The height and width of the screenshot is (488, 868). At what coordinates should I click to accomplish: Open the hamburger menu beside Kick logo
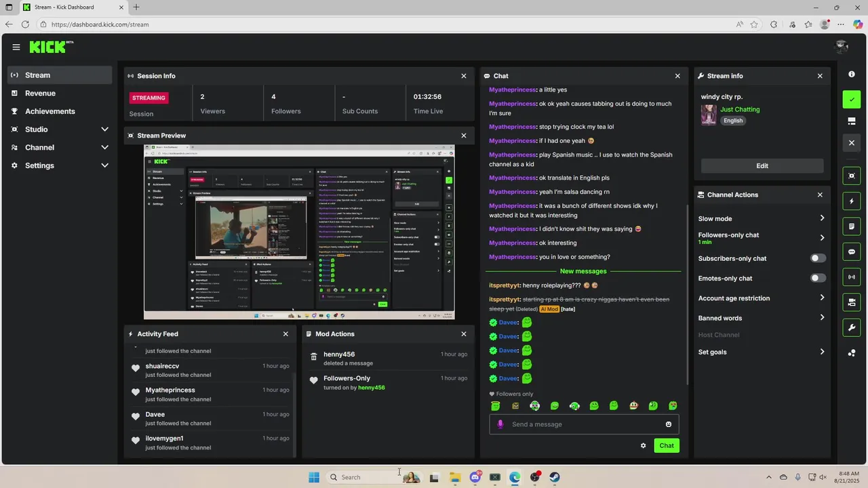click(x=16, y=47)
